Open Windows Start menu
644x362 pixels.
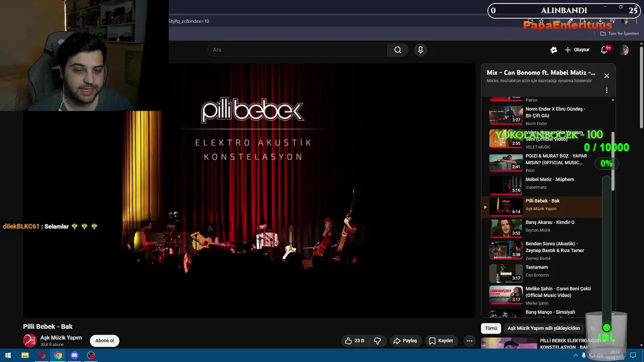(x=8, y=355)
